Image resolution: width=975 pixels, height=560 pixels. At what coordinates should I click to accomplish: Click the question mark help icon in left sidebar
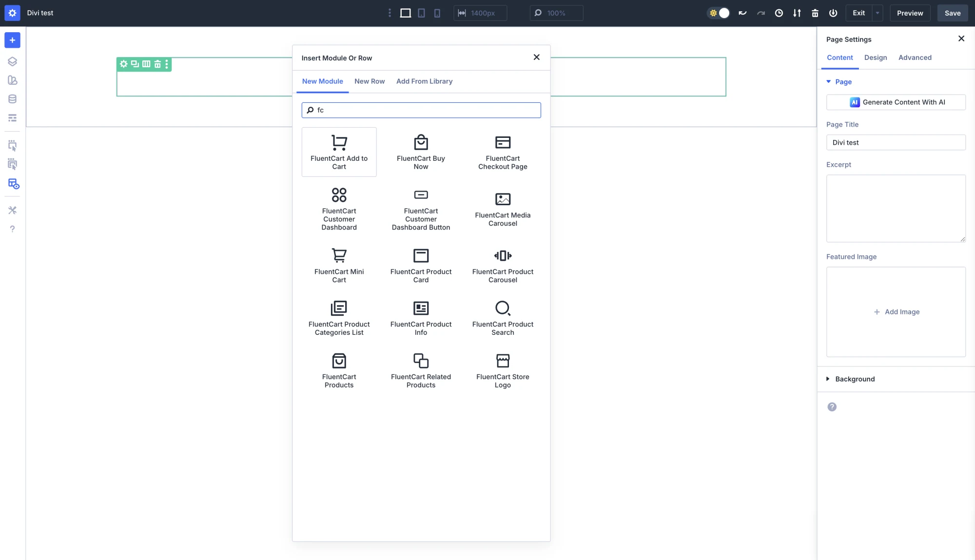(12, 229)
